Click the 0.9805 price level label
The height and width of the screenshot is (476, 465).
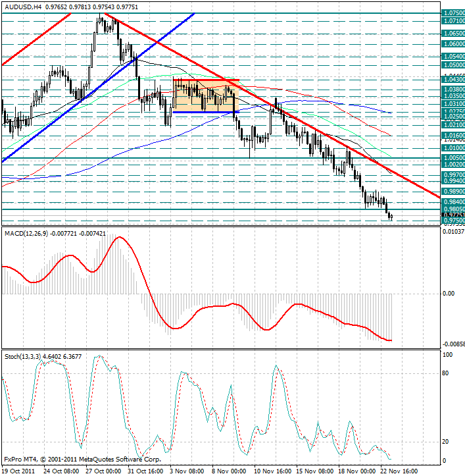pyautogui.click(x=453, y=209)
